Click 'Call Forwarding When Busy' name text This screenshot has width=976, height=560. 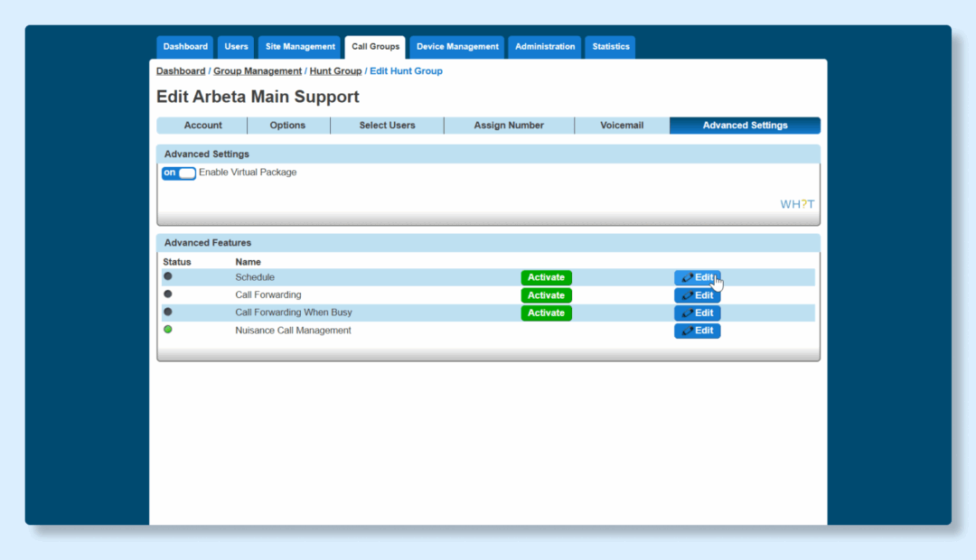coord(294,313)
